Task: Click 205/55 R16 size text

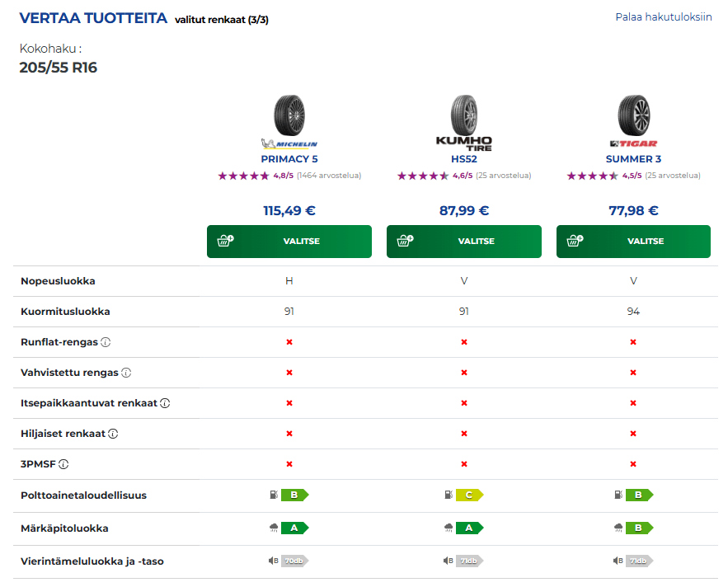Action: click(x=58, y=68)
